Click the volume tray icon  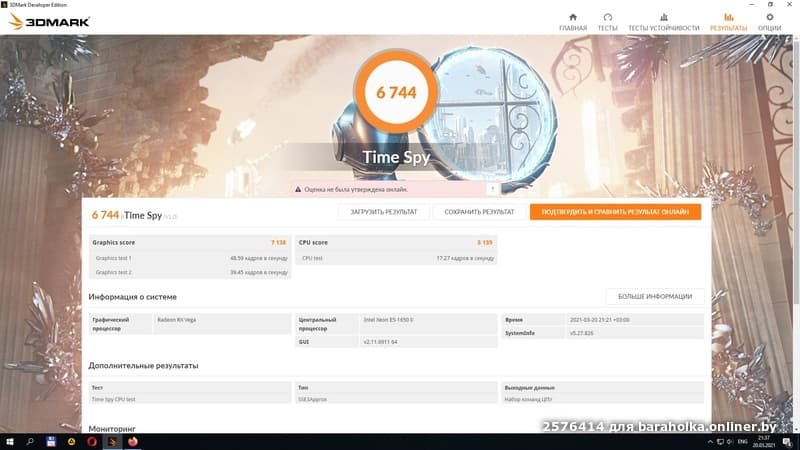click(x=730, y=442)
